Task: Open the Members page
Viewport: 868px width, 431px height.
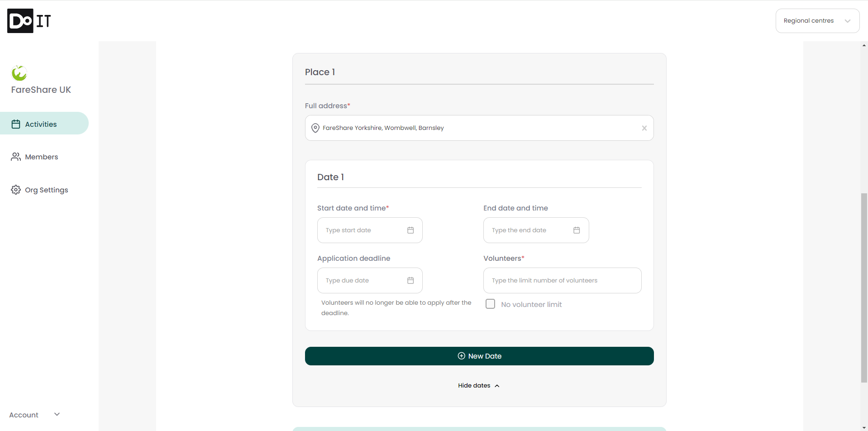Action: pos(41,157)
